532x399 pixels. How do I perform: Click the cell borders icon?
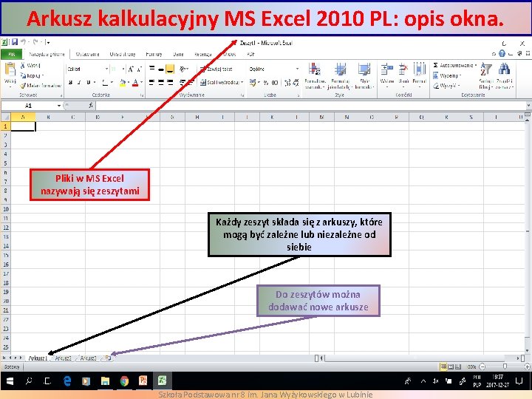(x=105, y=82)
